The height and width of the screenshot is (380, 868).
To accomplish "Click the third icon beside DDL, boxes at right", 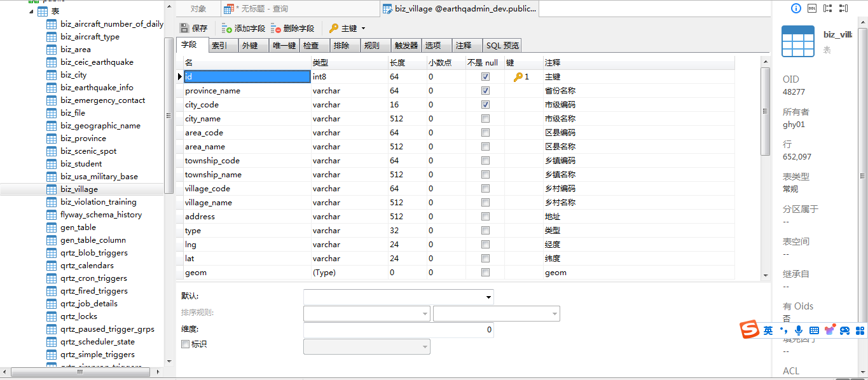I will tap(827, 8).
